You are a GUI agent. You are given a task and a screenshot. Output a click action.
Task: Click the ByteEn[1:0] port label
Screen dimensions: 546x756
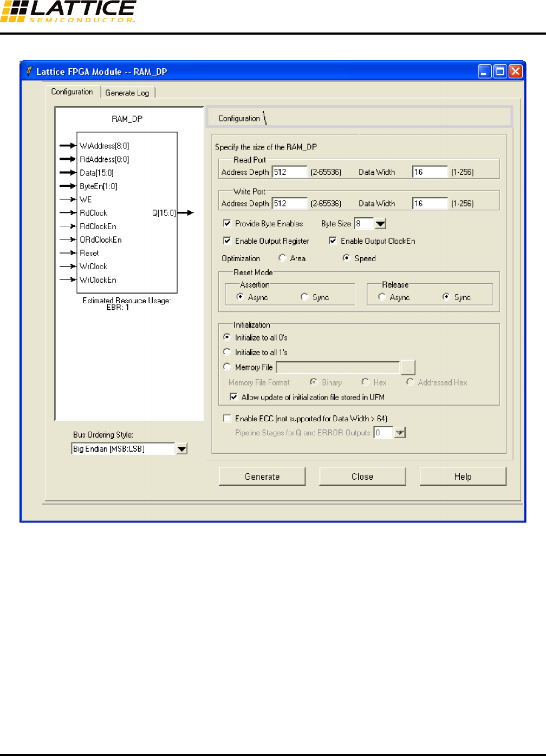coord(99,186)
